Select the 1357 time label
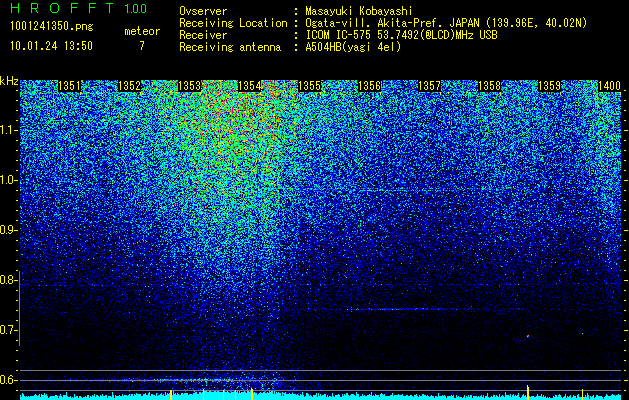Viewport: 629px width, 400px height. tap(429, 86)
